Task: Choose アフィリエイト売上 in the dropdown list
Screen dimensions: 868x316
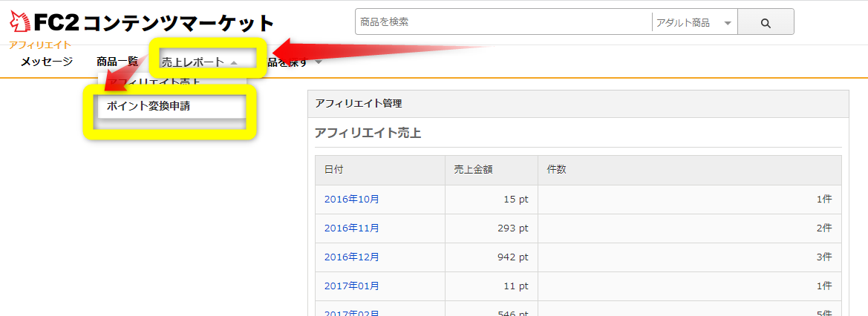Action: [154, 80]
